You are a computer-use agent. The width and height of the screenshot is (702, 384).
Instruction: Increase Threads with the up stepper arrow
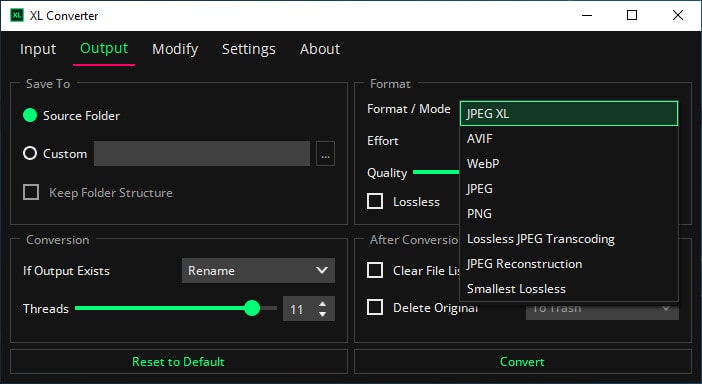[x=322, y=304]
